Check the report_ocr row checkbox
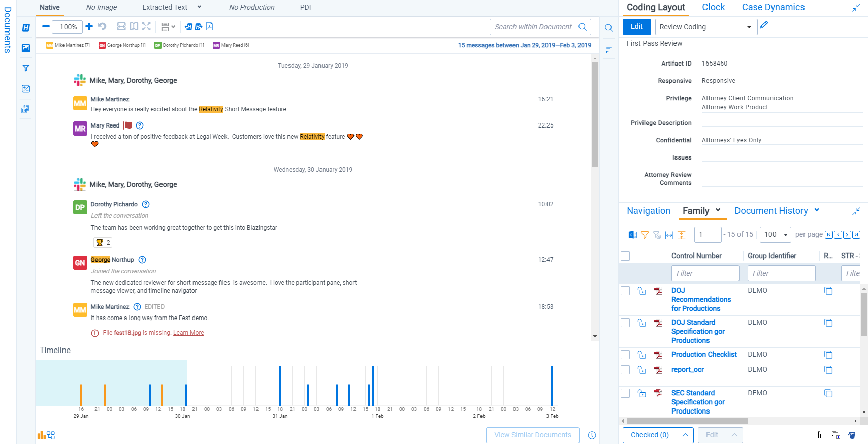The width and height of the screenshot is (868, 444). pyautogui.click(x=626, y=370)
